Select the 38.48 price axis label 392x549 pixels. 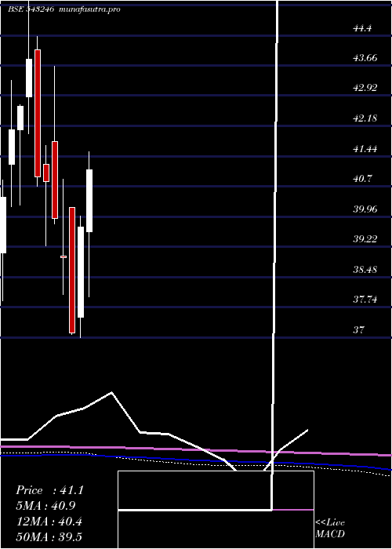click(365, 270)
